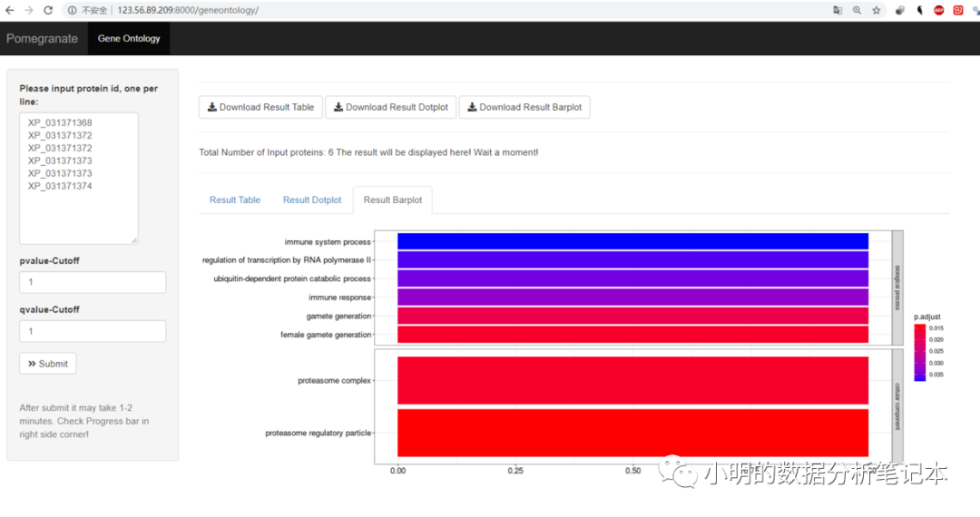The width and height of the screenshot is (980, 517).
Task: Click the p.adjust color gradient legend
Action: click(x=919, y=352)
